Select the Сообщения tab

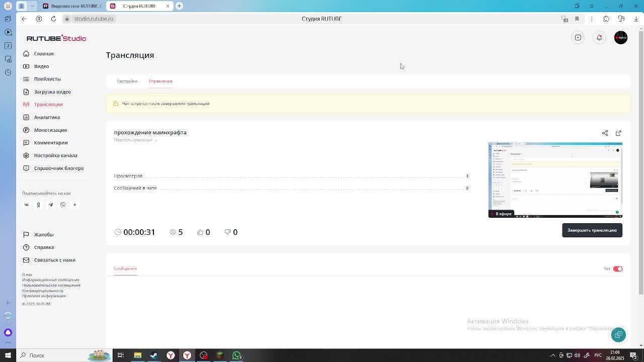pos(125,268)
